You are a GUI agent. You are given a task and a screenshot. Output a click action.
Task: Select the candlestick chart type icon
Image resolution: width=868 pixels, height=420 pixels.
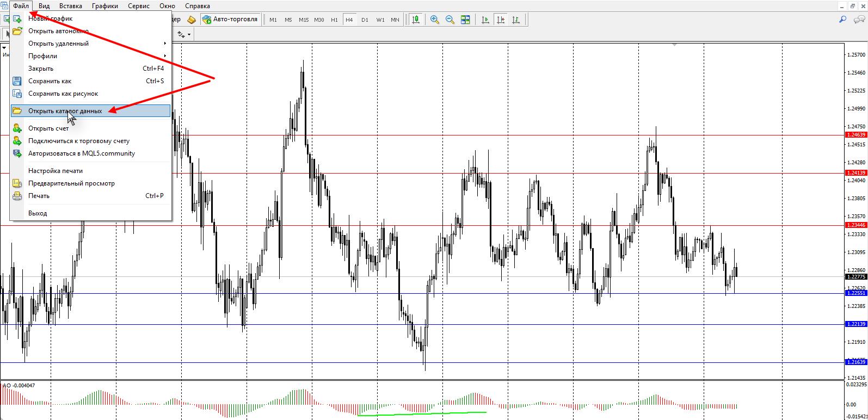(x=416, y=20)
